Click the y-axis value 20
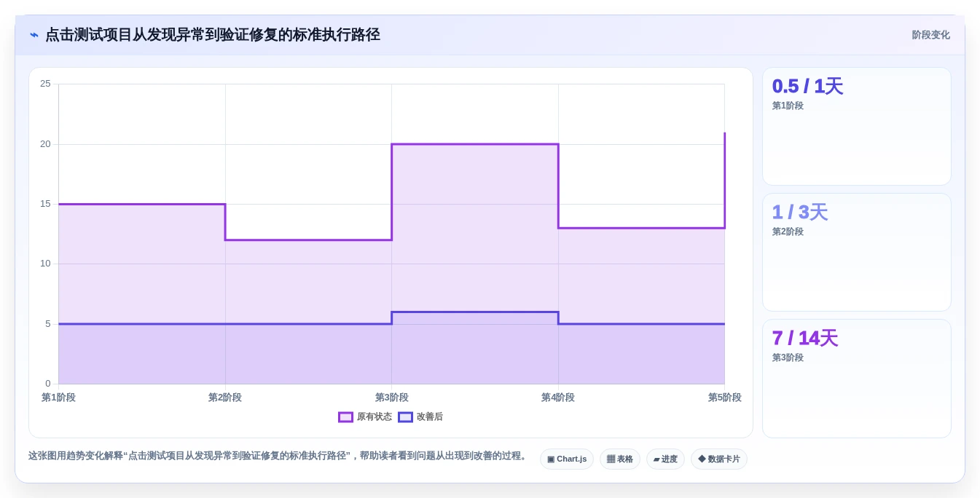This screenshot has height=498, width=980. coord(45,144)
